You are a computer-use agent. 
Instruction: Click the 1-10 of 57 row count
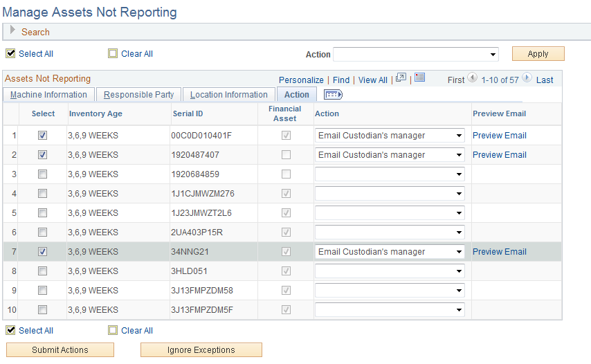[x=500, y=80]
